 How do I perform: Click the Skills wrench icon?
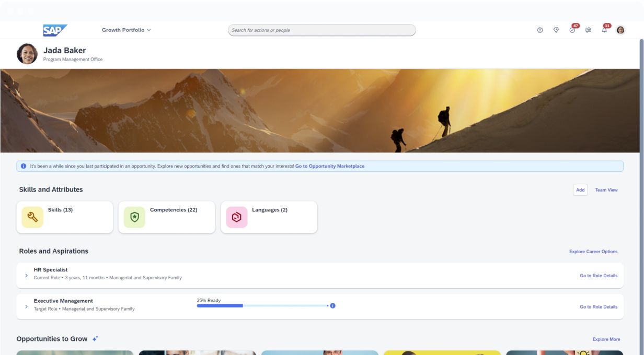[x=32, y=217]
